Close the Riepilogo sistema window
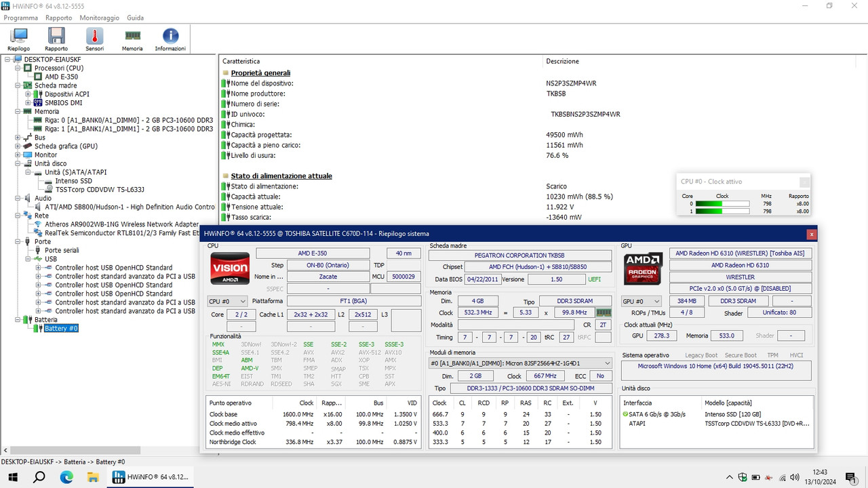This screenshot has height=488, width=868. [x=811, y=234]
